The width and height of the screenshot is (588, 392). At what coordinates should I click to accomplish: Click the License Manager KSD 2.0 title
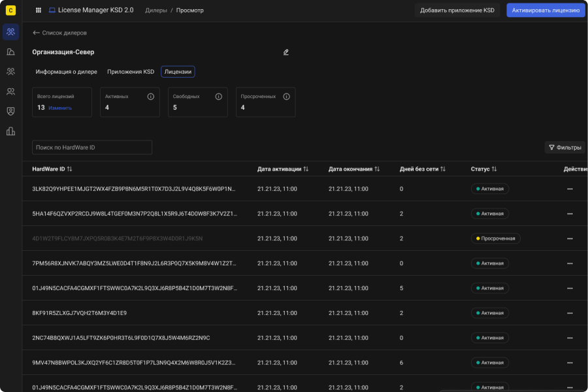point(95,10)
